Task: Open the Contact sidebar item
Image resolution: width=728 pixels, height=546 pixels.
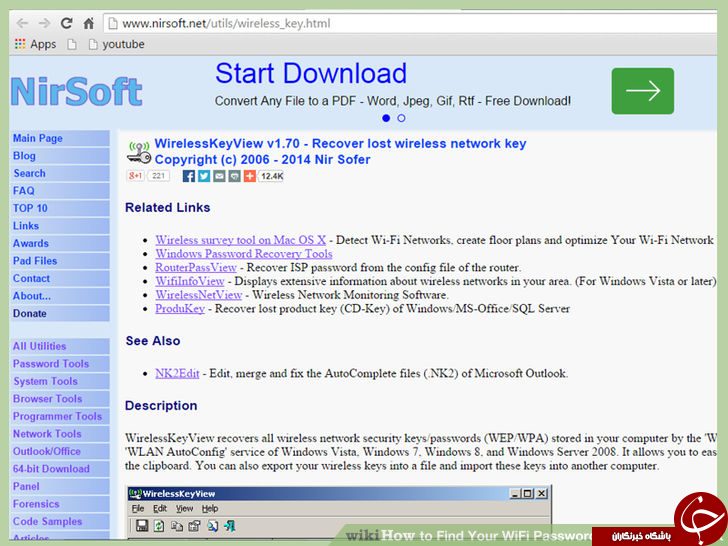Action: pyautogui.click(x=60, y=279)
